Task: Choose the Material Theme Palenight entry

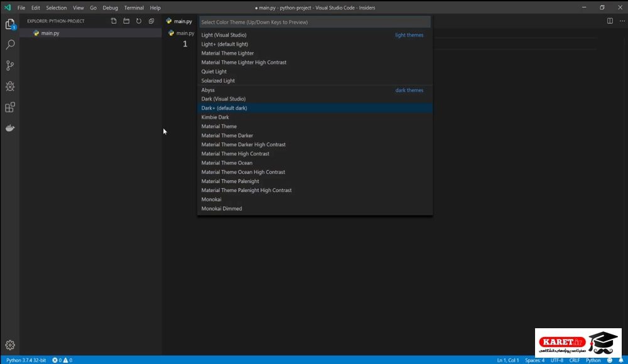Action: [315, 181]
